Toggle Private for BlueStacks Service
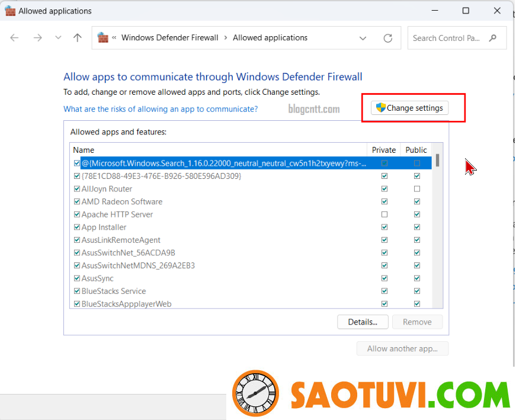Screen dimensions: 516x420 click(384, 291)
